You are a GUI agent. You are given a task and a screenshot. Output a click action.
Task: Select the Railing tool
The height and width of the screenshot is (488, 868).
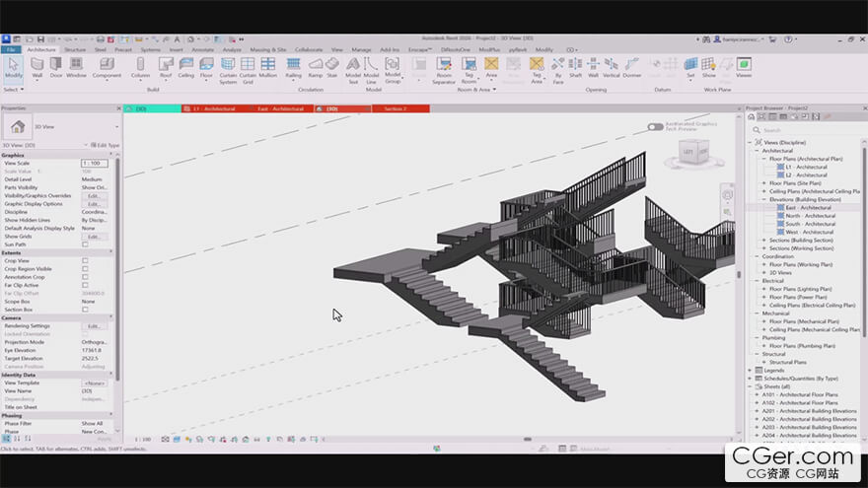(x=293, y=67)
